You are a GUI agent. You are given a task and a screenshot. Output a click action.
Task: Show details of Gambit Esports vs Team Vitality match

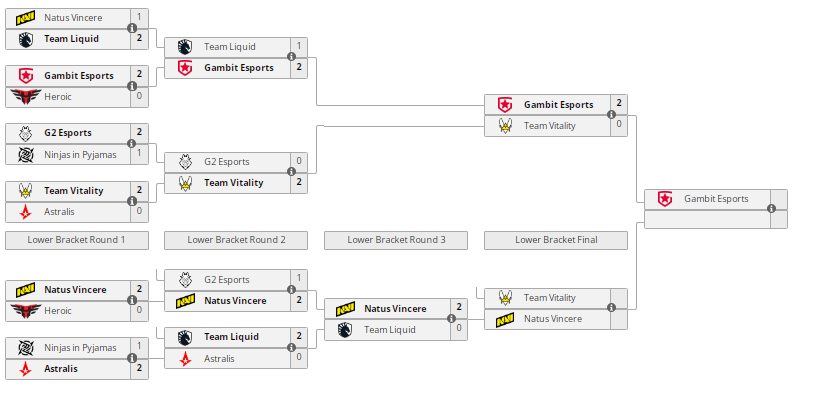click(612, 115)
